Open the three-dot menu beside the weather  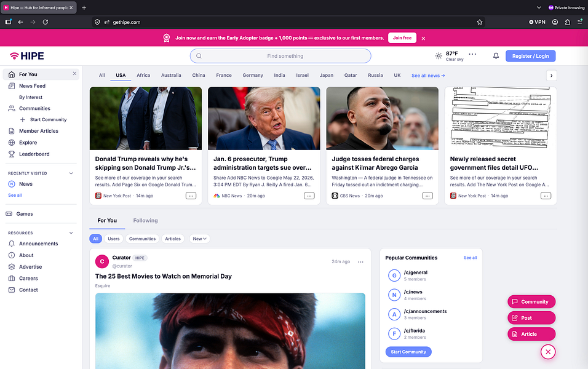pos(472,54)
